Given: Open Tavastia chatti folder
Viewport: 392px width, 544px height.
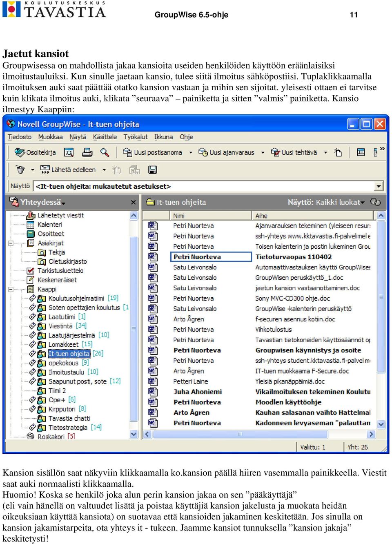Looking at the screenshot, I should (x=69, y=418).
